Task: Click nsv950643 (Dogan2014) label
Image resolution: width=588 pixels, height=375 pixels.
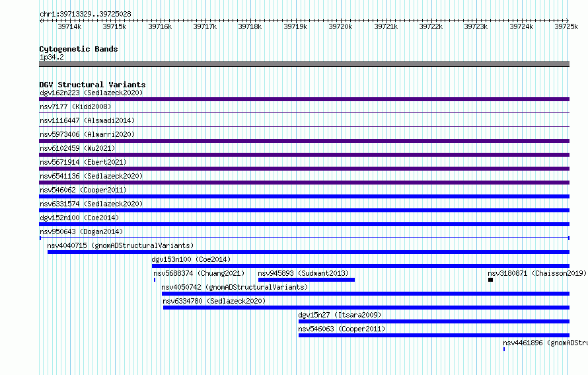Action: click(81, 231)
